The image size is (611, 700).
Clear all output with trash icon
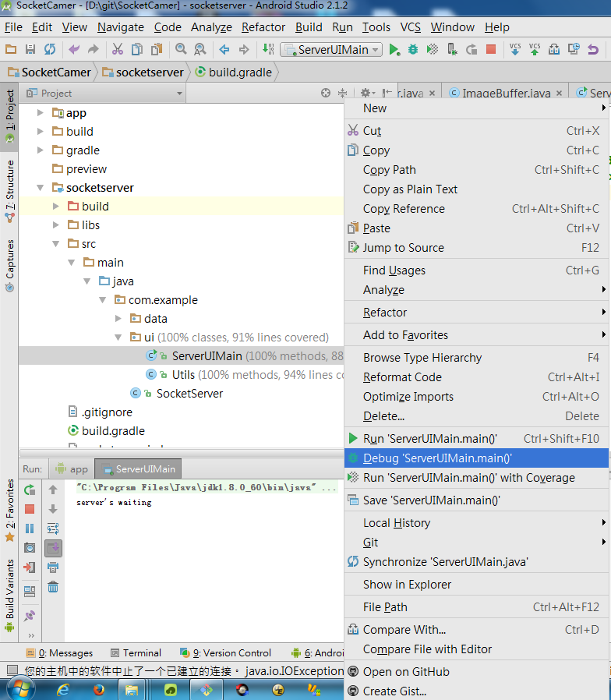tap(53, 587)
